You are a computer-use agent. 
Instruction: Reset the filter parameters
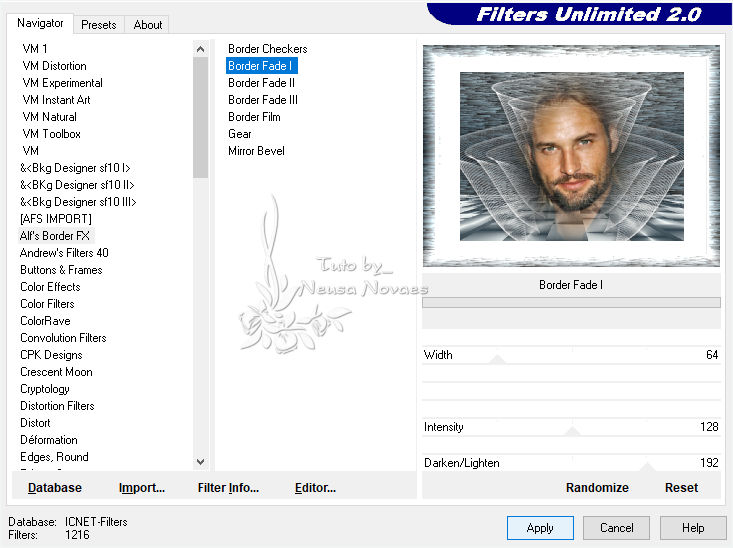(x=681, y=488)
